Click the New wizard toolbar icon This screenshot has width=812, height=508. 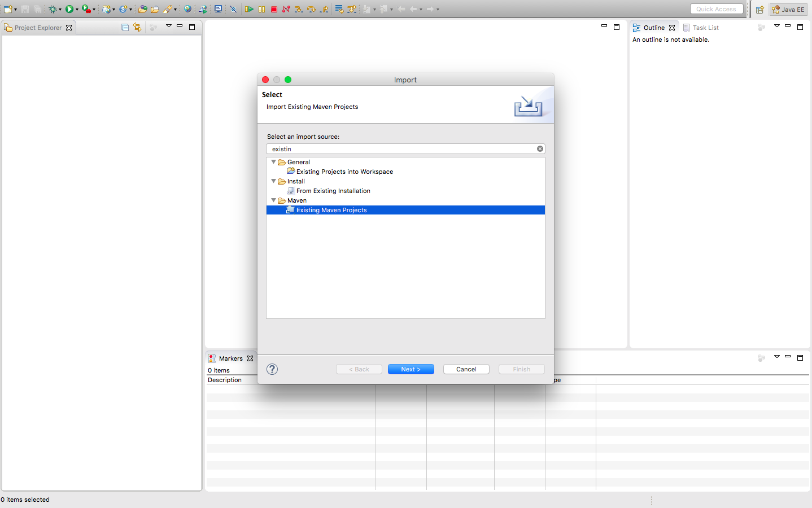tap(8, 9)
